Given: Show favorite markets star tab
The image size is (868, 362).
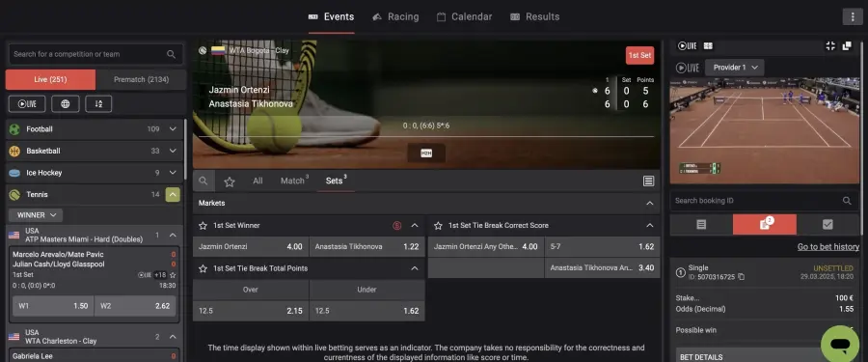Looking at the screenshot, I should [230, 181].
